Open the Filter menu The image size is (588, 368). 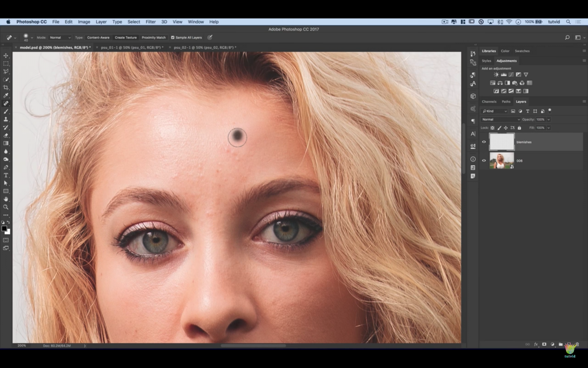(x=150, y=22)
